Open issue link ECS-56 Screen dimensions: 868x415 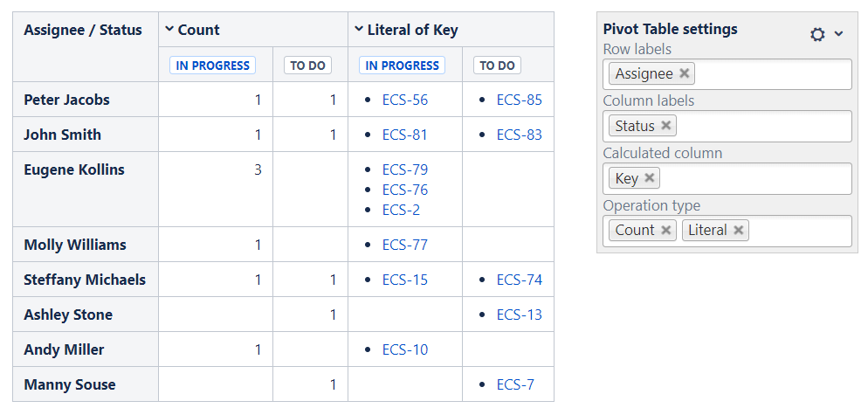point(405,100)
